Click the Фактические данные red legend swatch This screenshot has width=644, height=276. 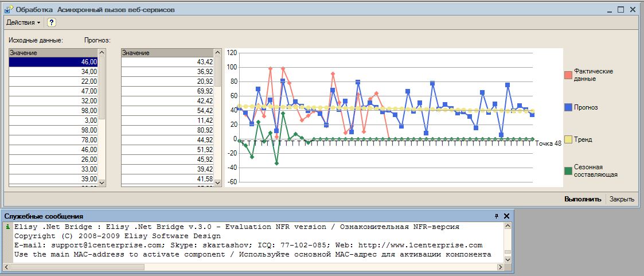[x=568, y=75]
